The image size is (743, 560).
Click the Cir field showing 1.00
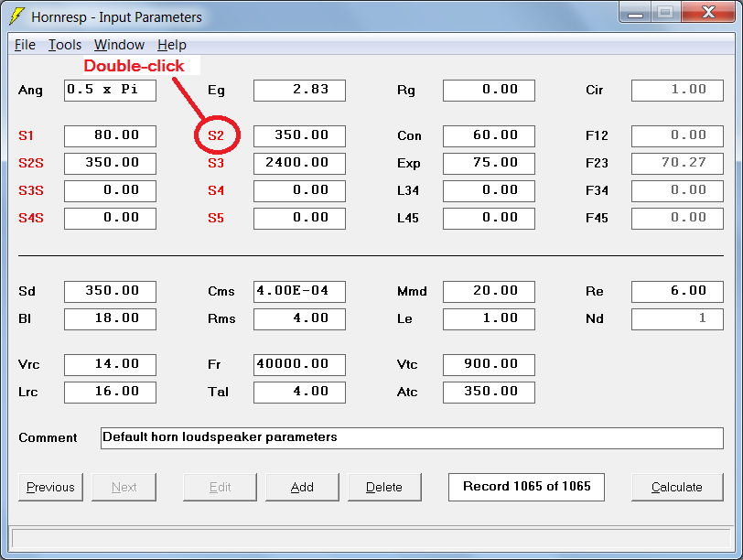678,90
